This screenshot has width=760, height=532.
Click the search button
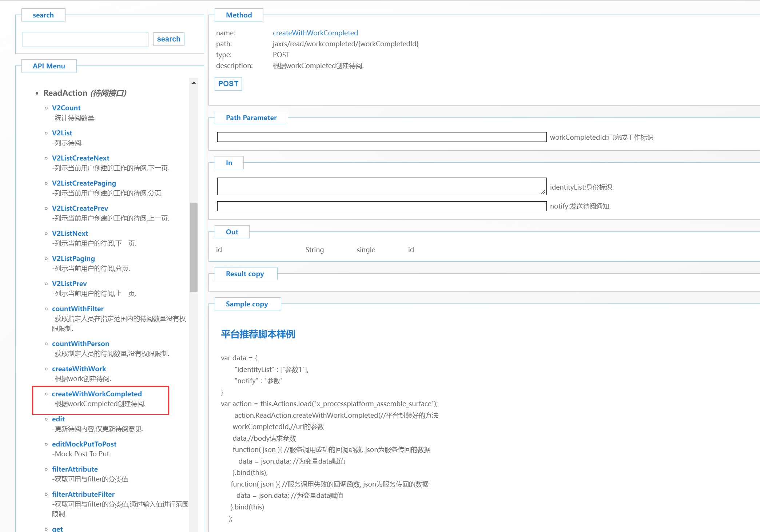click(x=168, y=39)
